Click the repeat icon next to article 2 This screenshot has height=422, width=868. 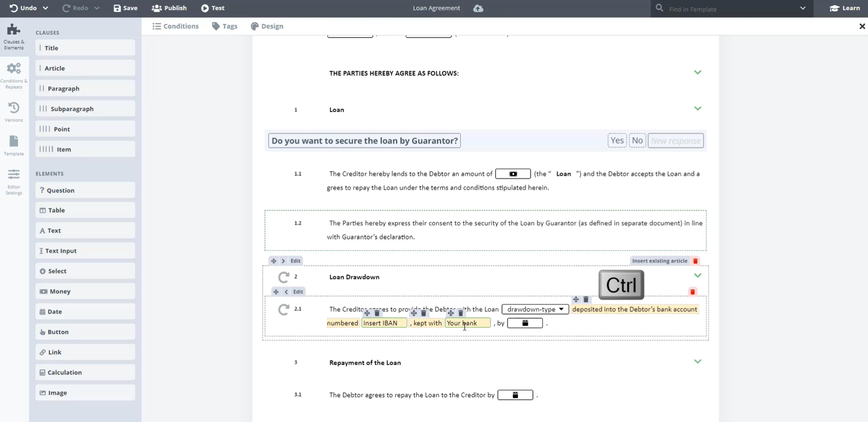tap(284, 277)
